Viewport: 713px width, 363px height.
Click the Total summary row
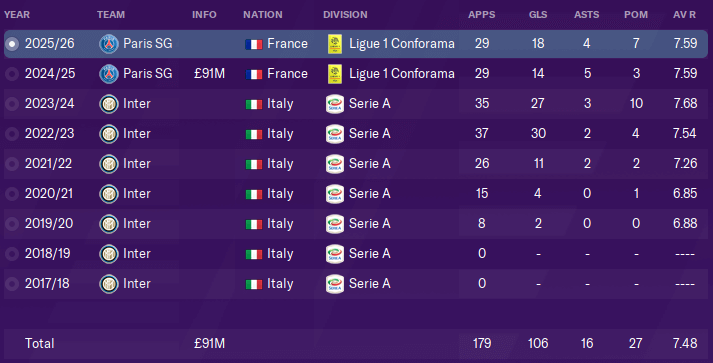[356, 343]
